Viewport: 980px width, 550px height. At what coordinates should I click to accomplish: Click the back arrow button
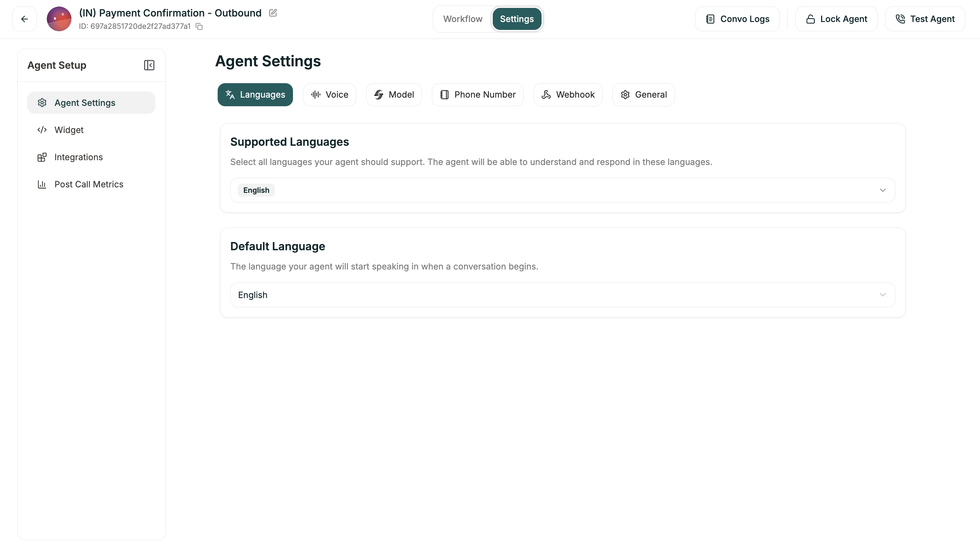24,19
